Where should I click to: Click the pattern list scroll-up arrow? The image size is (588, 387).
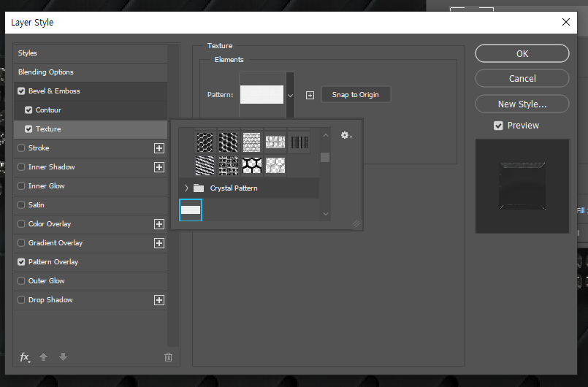coord(326,135)
